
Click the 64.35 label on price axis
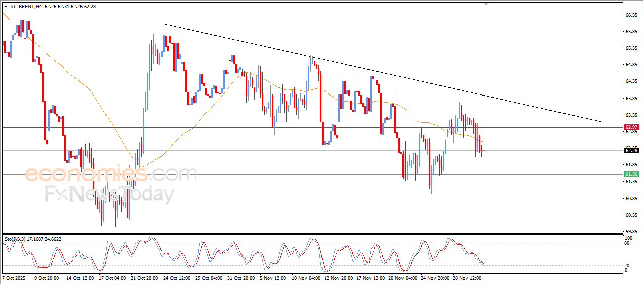631,81
